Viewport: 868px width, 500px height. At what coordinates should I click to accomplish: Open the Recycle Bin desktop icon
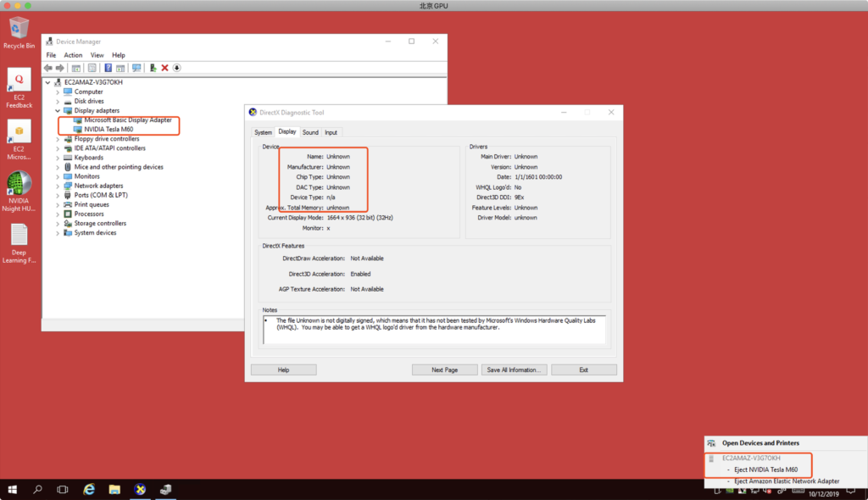pos(19,31)
